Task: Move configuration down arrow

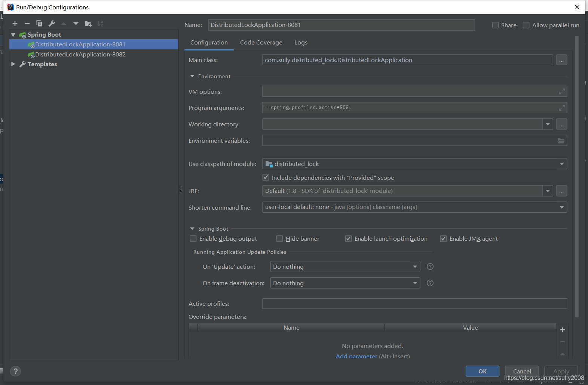Action: tap(76, 24)
